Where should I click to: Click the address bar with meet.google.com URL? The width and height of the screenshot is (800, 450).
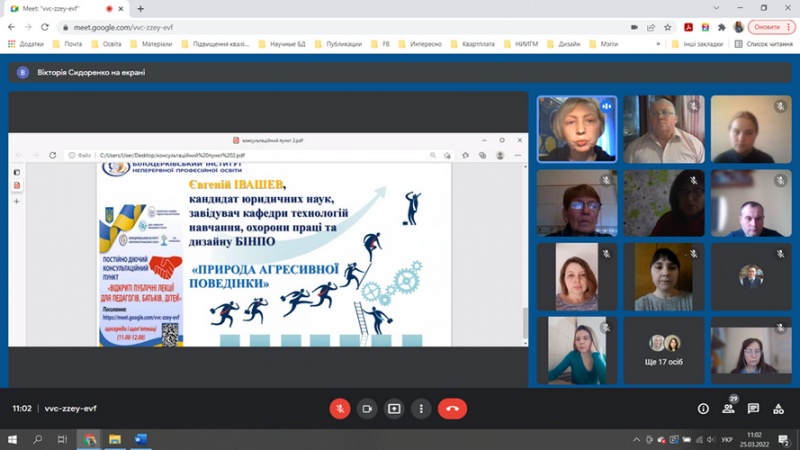coord(300,27)
